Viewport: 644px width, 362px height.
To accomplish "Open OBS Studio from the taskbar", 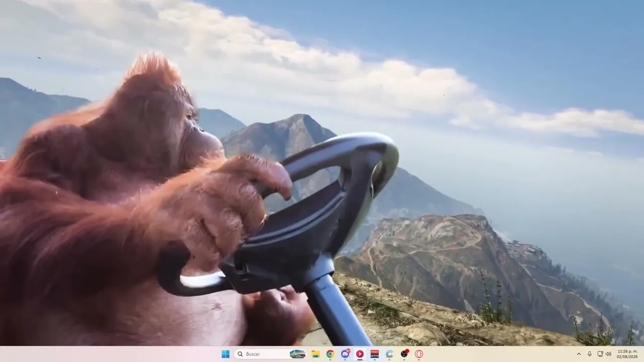I will (x=404, y=354).
